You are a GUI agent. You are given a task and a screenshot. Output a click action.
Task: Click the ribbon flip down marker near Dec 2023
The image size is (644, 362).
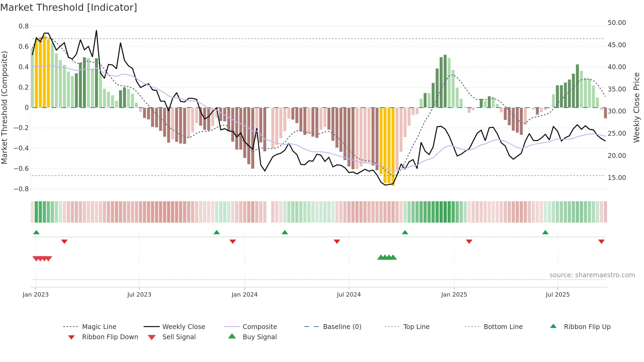(x=233, y=242)
